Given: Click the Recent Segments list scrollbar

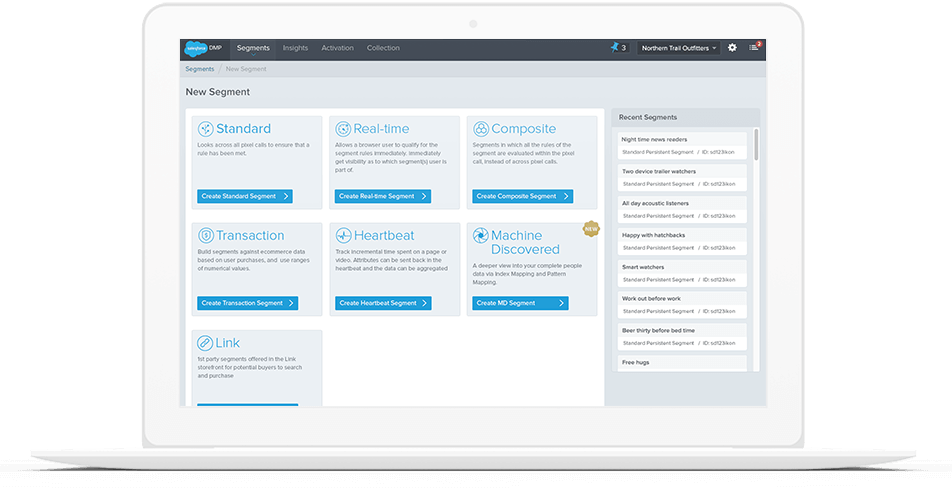Looking at the screenshot, I should tap(756, 145).
